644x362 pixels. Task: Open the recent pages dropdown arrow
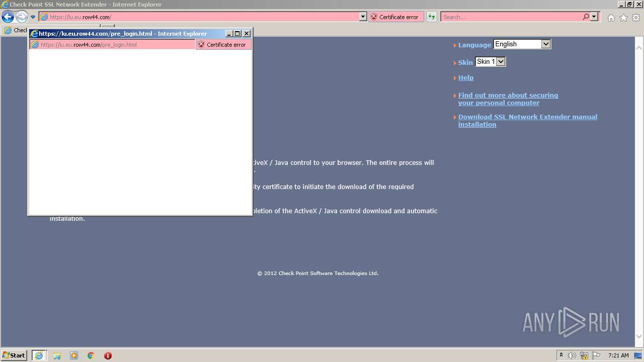point(33,17)
